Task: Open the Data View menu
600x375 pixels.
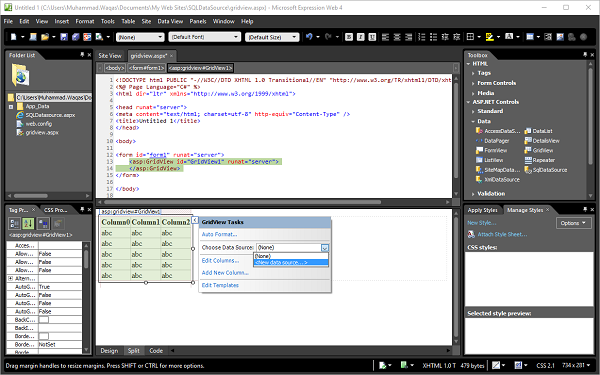Action: click(170, 21)
